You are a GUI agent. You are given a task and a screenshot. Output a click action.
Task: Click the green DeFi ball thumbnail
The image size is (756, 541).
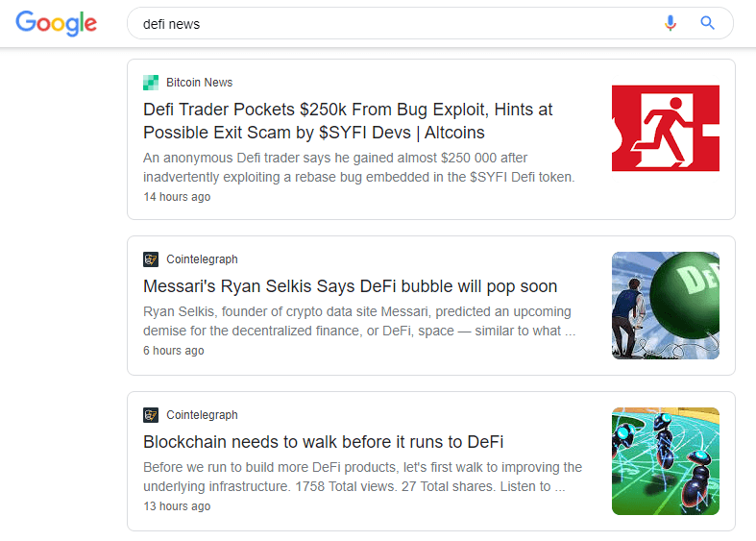666,306
